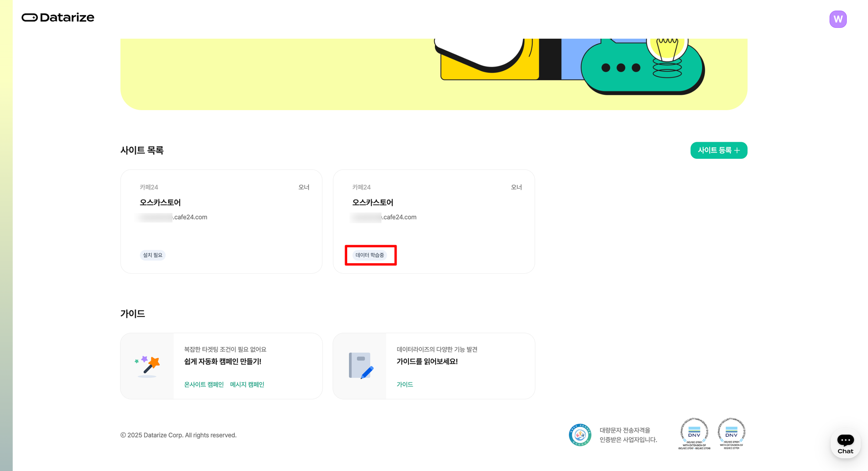The width and height of the screenshot is (868, 471).
Task: Click the 사이트 목록 section title
Action: click(x=142, y=150)
